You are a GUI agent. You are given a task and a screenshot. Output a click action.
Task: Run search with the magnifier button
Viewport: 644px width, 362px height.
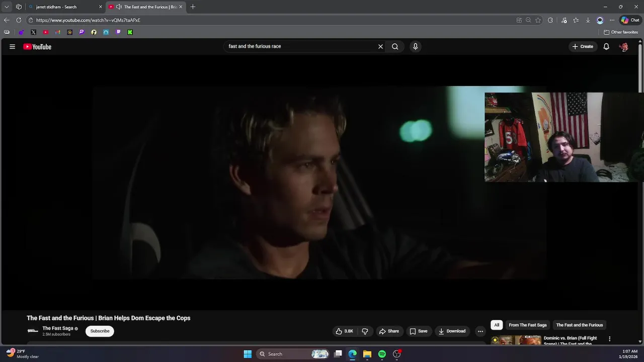tap(395, 46)
